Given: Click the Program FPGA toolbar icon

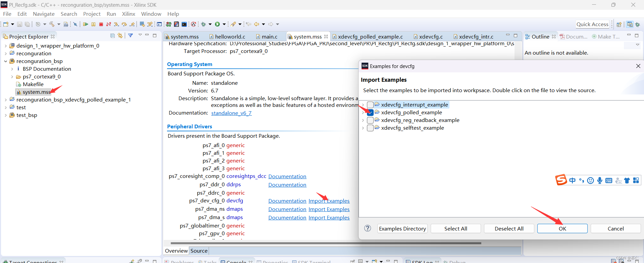Looking at the screenshot, I should pos(168,24).
